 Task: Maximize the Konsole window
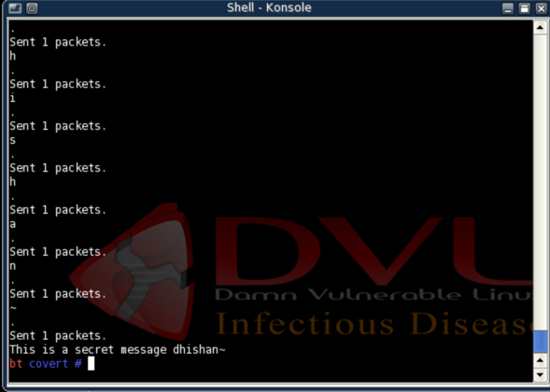(x=525, y=8)
